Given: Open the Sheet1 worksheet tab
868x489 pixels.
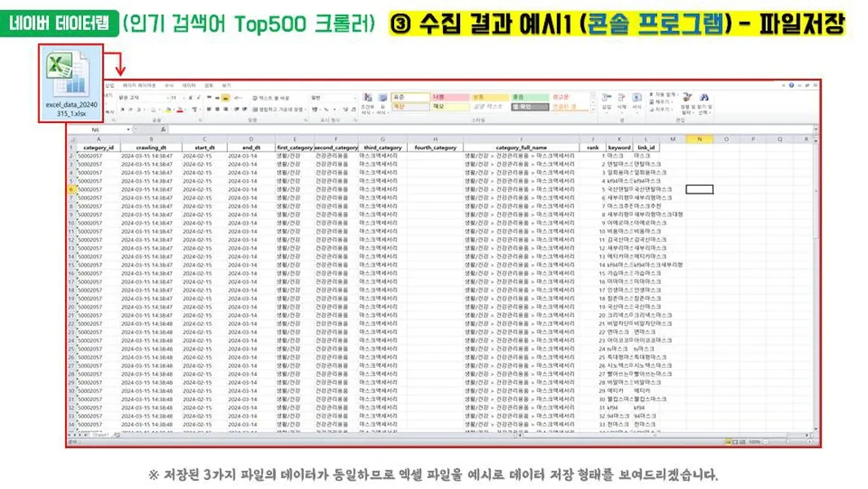Looking at the screenshot, I should [100, 435].
